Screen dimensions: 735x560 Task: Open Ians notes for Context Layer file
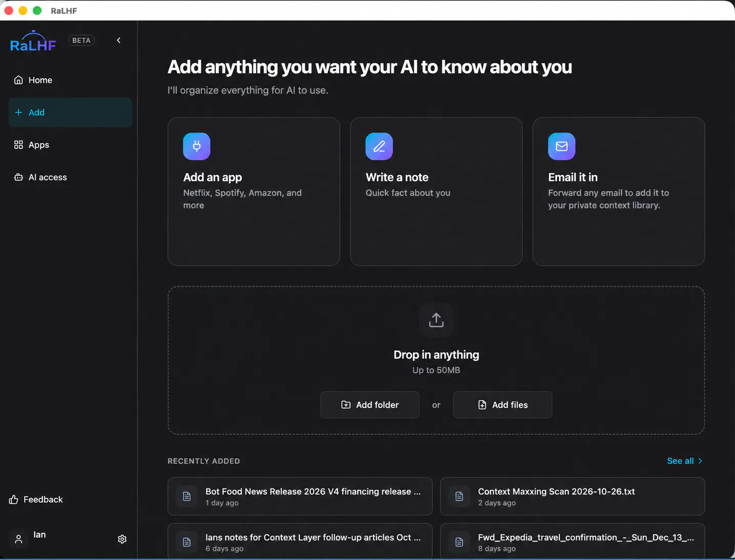tap(300, 542)
